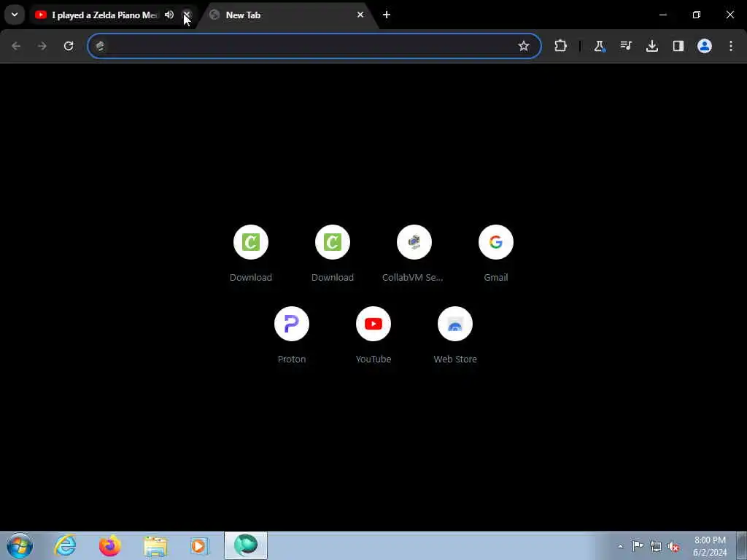This screenshot has height=560, width=747.
Task: Select the New Tab tab
Action: coord(286,15)
